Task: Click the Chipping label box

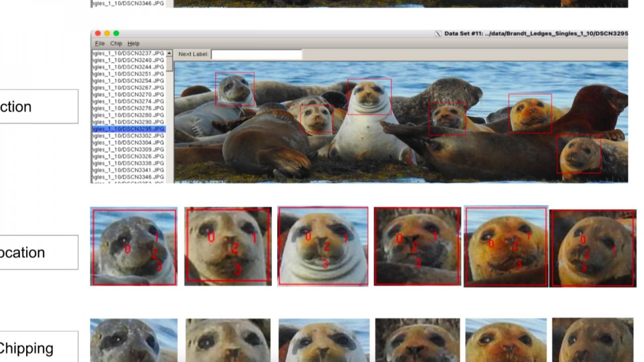Action: click(x=39, y=347)
